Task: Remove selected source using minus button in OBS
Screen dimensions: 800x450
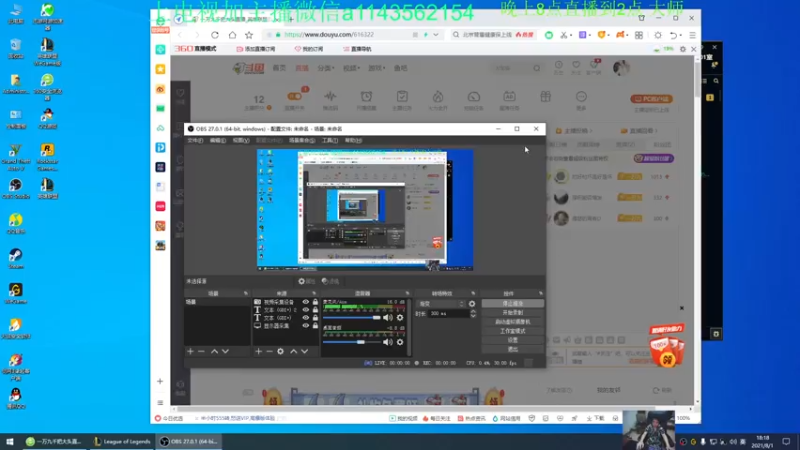Action: [269, 352]
